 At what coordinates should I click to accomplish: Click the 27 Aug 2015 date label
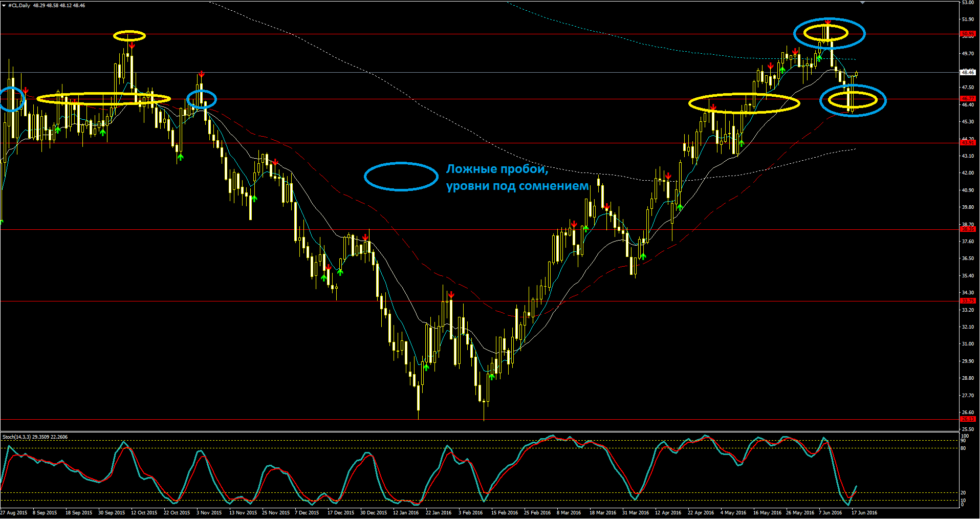14,513
